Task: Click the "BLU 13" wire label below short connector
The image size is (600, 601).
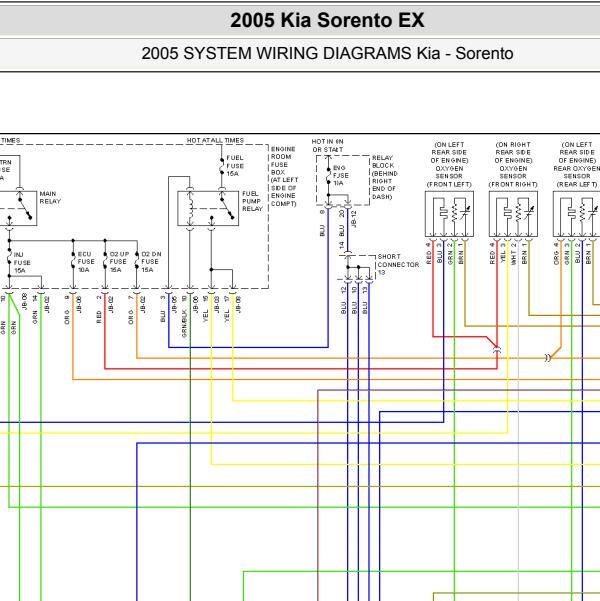Action: pos(365,301)
